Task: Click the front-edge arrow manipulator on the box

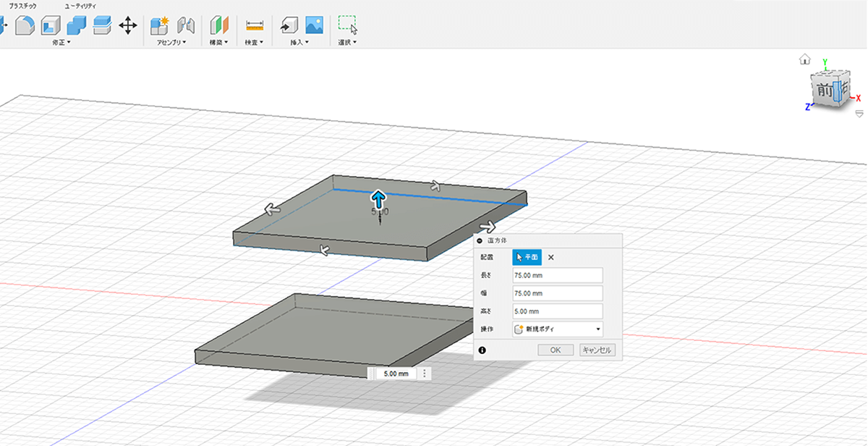Action: [325, 251]
